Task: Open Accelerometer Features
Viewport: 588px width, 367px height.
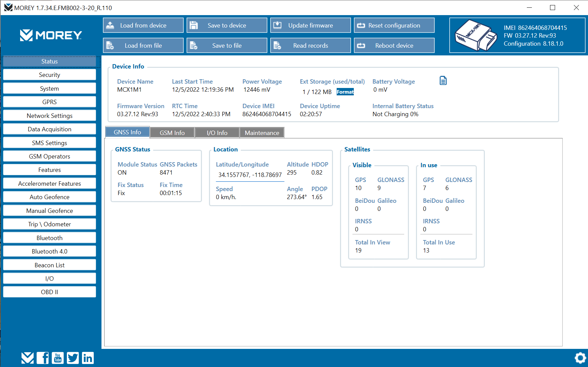Action: [49, 184]
